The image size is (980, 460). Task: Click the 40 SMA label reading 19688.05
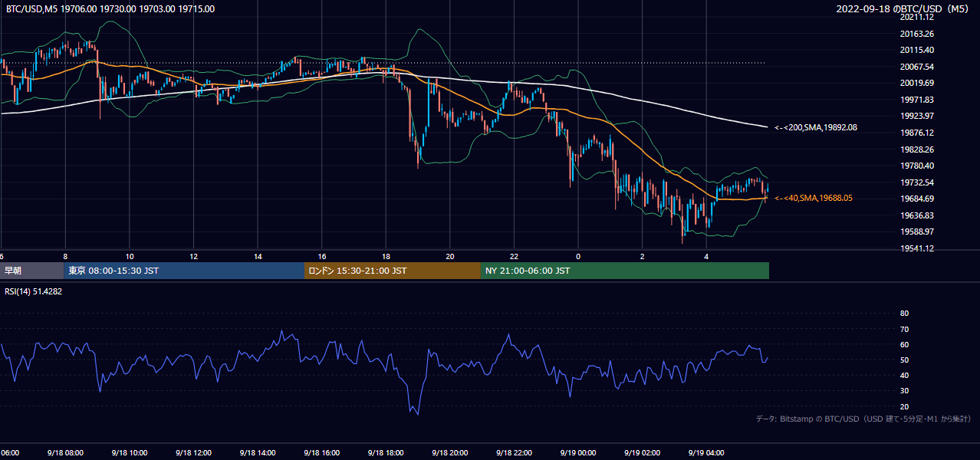click(813, 198)
